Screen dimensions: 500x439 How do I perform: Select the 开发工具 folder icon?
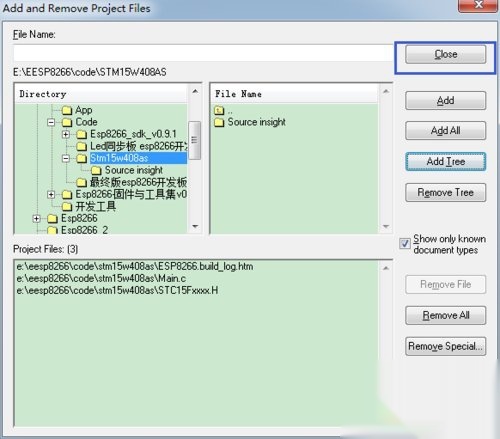tap(67, 207)
